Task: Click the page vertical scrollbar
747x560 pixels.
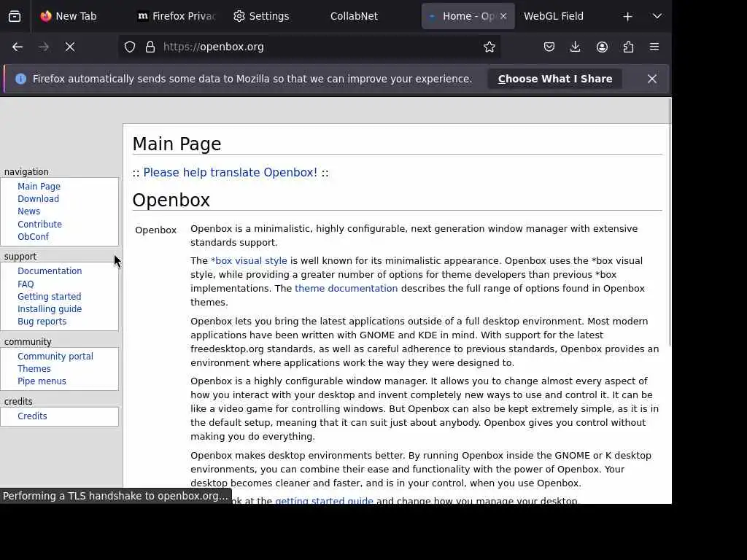Action: point(670,222)
